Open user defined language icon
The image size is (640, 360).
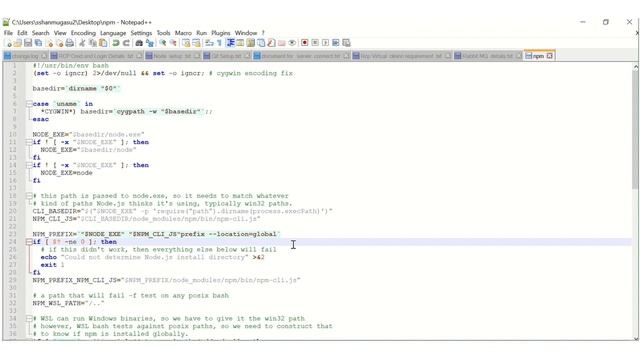coord(240,43)
